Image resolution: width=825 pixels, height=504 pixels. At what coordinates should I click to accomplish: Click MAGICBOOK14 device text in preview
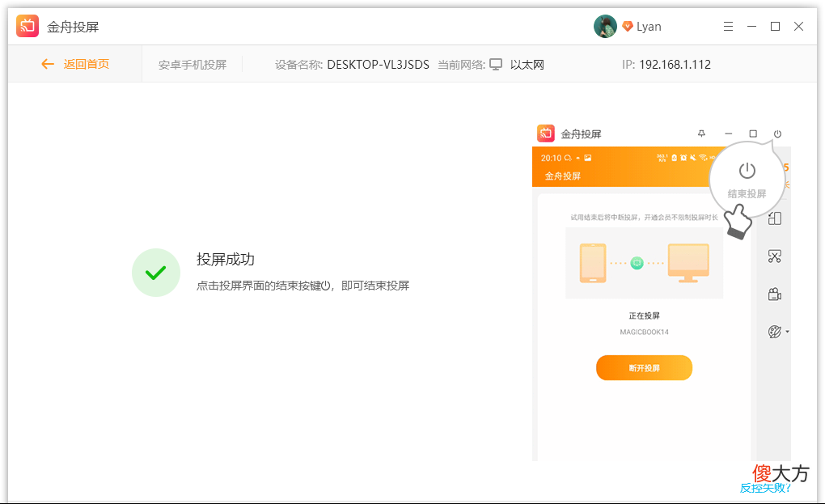click(644, 332)
